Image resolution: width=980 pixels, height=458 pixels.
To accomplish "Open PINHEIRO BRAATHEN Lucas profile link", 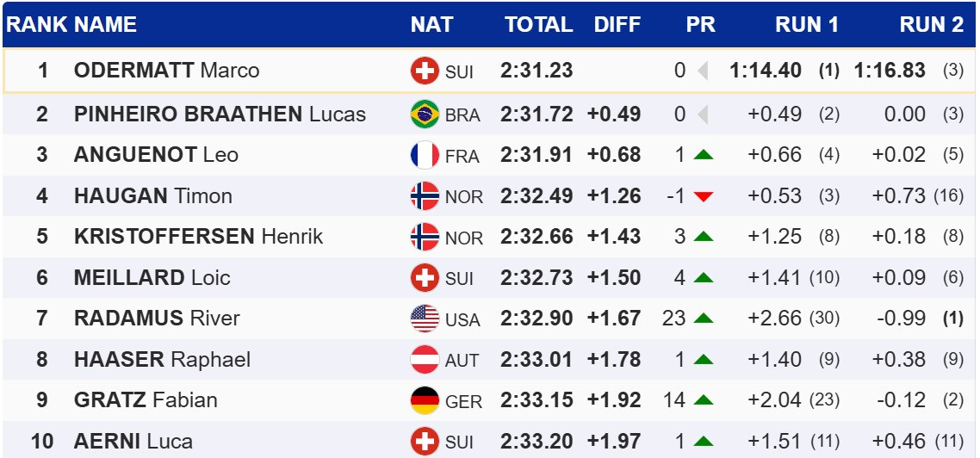I will [220, 114].
